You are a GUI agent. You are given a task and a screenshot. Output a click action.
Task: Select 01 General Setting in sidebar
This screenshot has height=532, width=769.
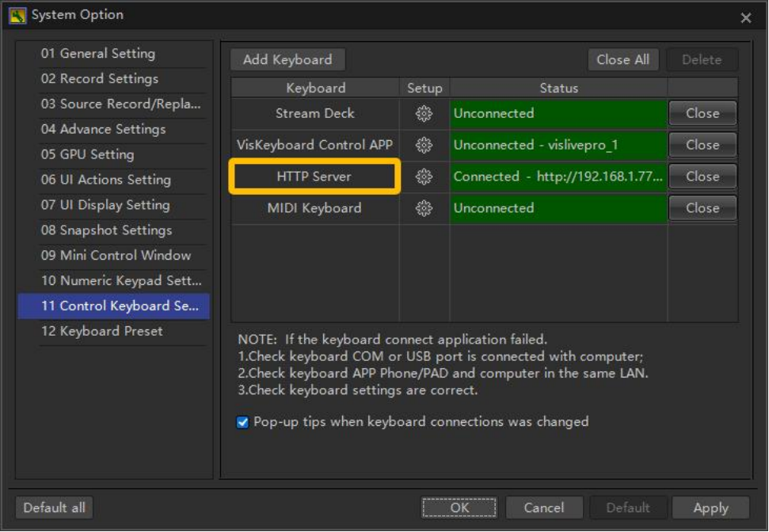coord(98,54)
